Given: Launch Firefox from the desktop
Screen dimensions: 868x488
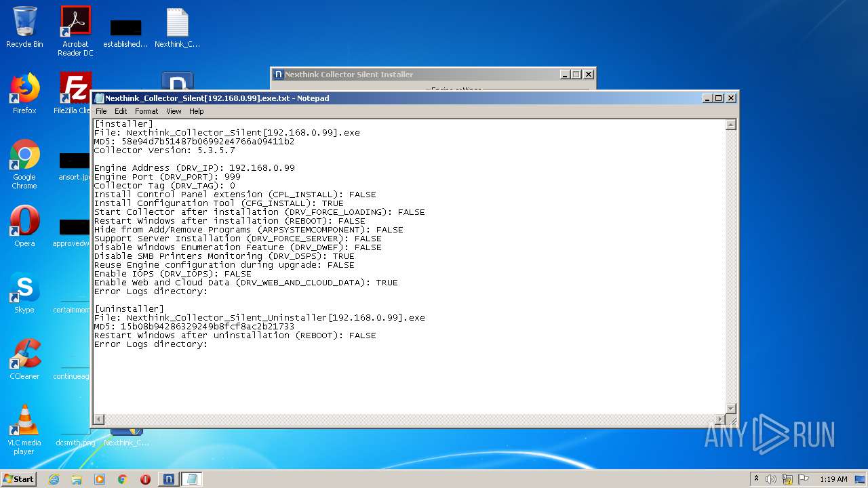Looking at the screenshot, I should pyautogui.click(x=24, y=93).
